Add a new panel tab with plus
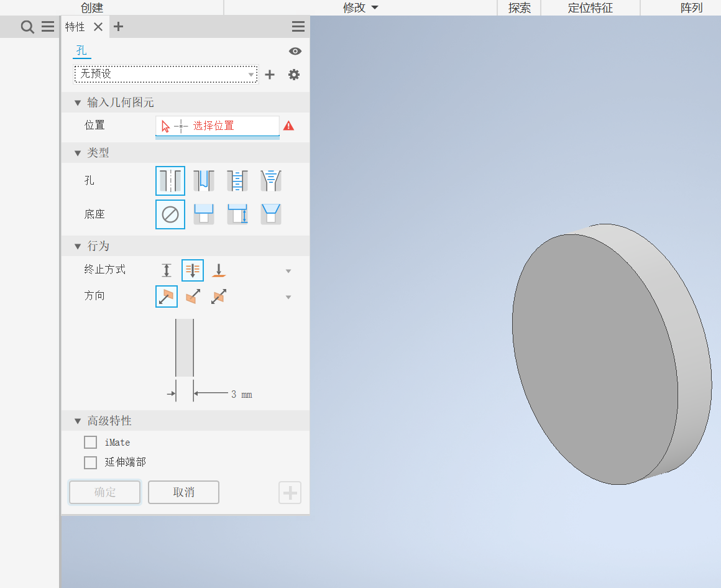Viewport: 721px width, 588px height. point(118,27)
